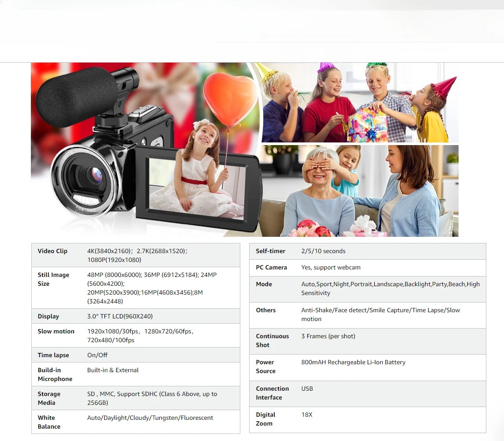Click the Continuous Shot label
The image size is (504, 441).
[x=273, y=340]
